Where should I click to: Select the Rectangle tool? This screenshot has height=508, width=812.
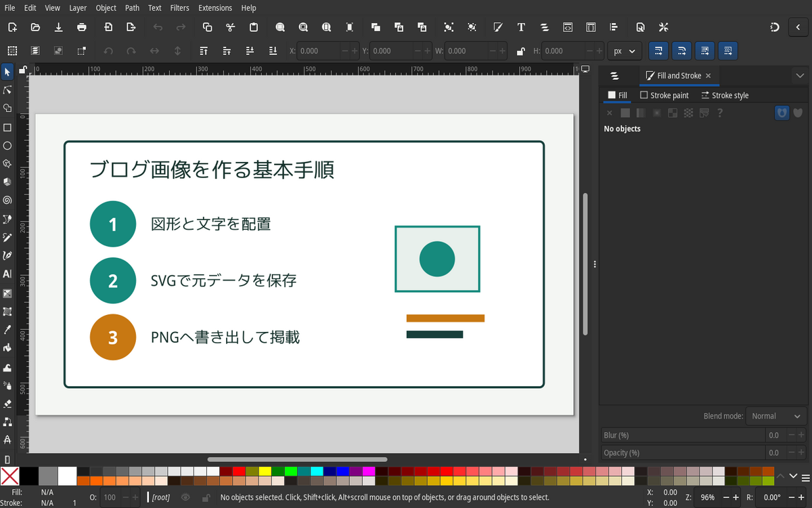click(7, 127)
